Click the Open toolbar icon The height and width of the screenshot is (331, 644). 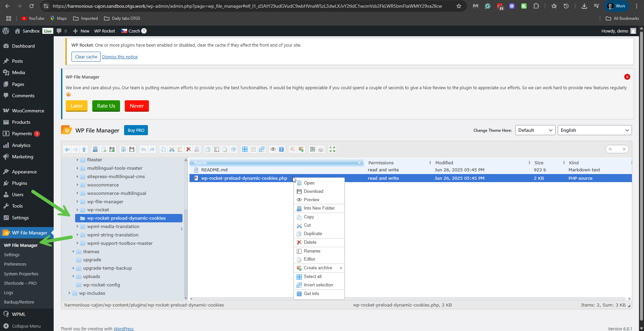click(123, 149)
